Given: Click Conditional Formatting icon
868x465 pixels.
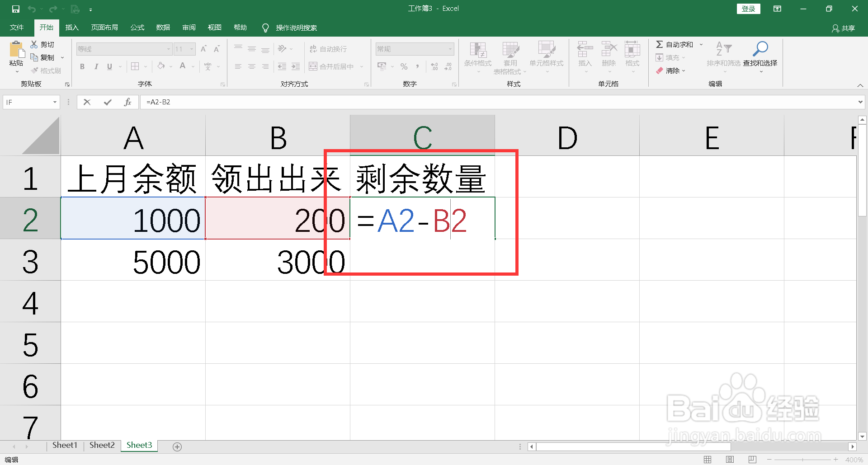Looking at the screenshot, I should 478,50.
